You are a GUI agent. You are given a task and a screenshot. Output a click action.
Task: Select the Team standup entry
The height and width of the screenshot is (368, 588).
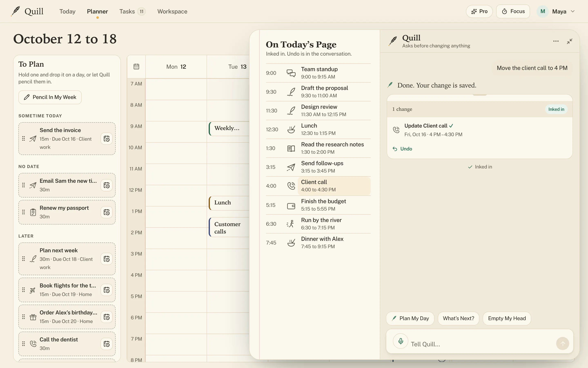click(318, 73)
